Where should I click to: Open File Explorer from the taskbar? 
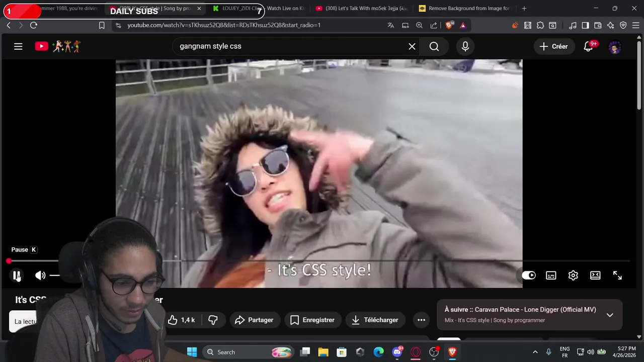pos(323,352)
